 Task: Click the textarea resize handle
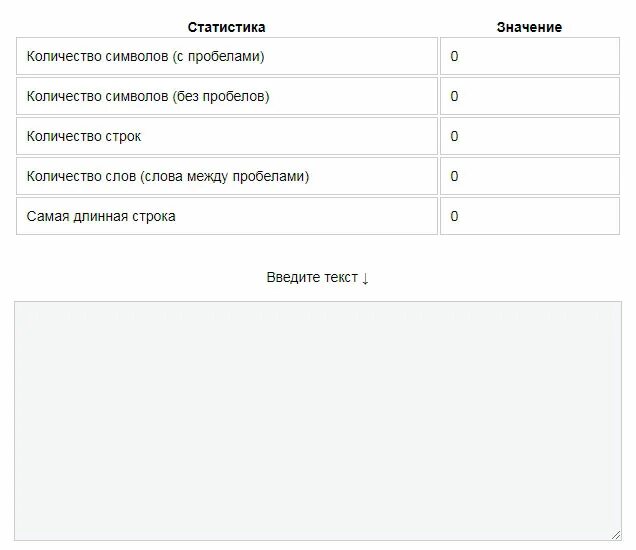(x=616, y=536)
